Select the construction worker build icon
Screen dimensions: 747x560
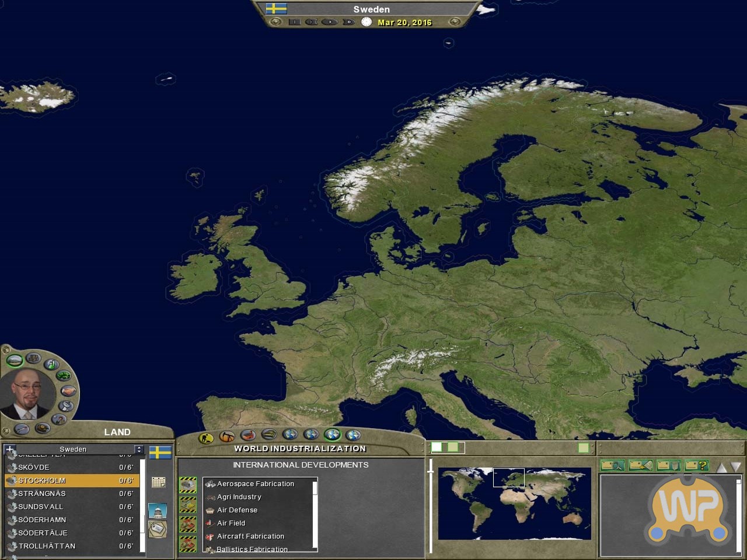point(205,437)
